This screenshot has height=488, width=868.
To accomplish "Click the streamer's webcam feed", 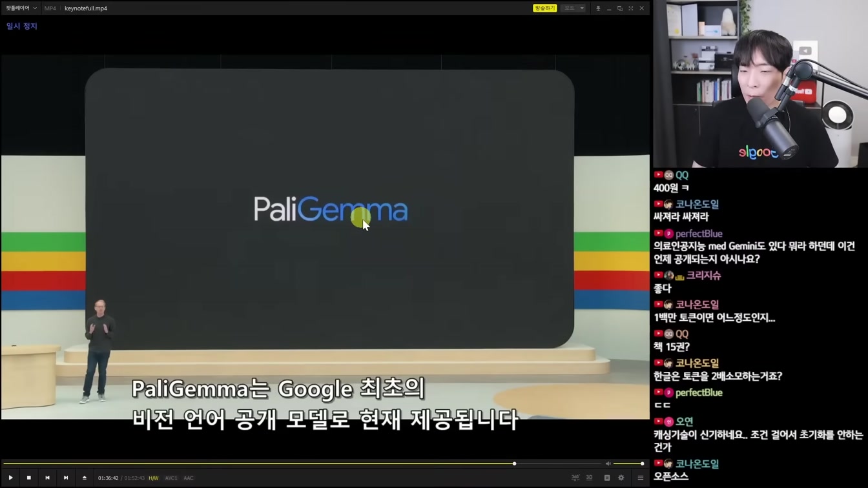I will click(x=760, y=84).
